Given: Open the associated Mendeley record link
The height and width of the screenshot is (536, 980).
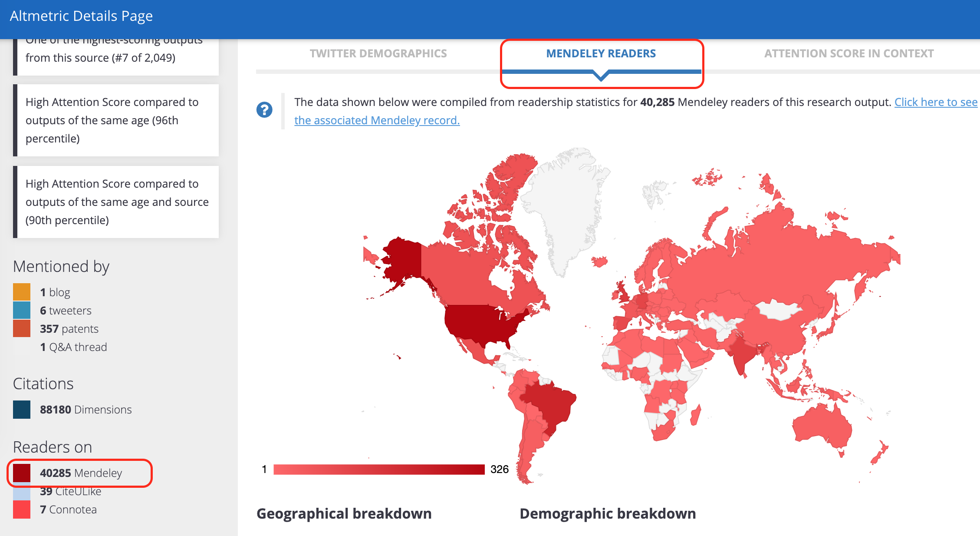Looking at the screenshot, I should [x=377, y=120].
